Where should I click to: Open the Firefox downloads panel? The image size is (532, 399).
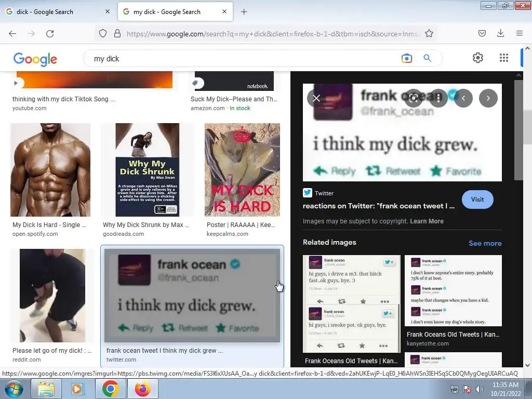coord(500,33)
